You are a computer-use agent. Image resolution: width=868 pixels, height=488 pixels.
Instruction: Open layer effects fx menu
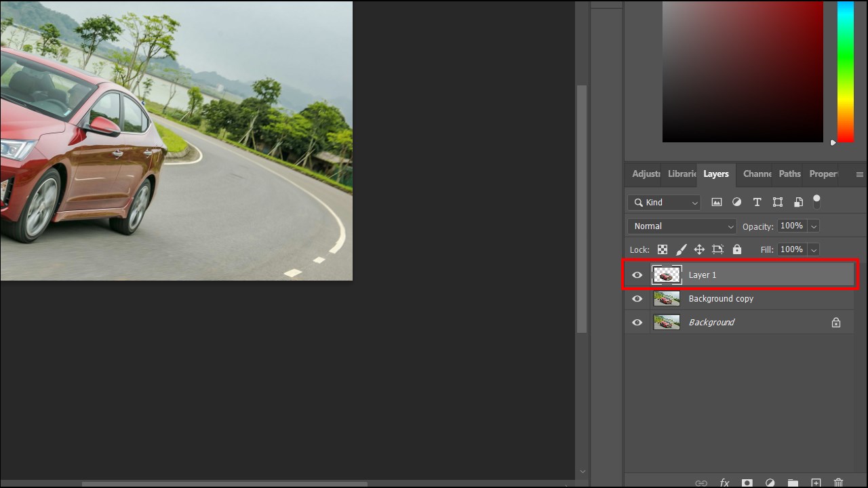point(724,483)
